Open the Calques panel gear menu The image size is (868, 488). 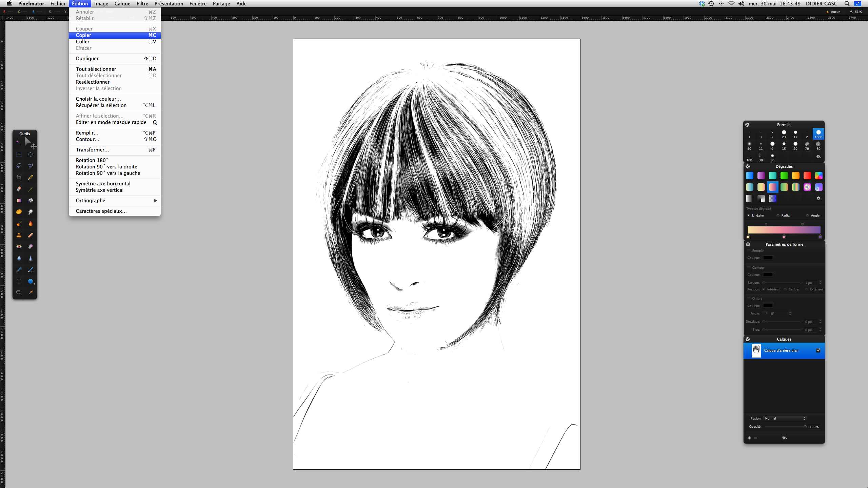pyautogui.click(x=784, y=438)
